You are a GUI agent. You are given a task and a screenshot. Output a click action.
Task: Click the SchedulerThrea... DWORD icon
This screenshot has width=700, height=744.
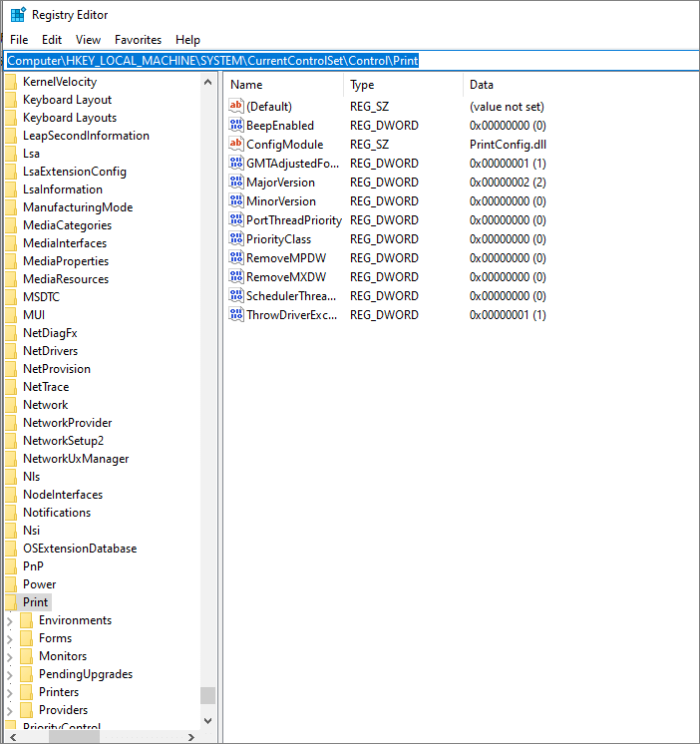[235, 295]
